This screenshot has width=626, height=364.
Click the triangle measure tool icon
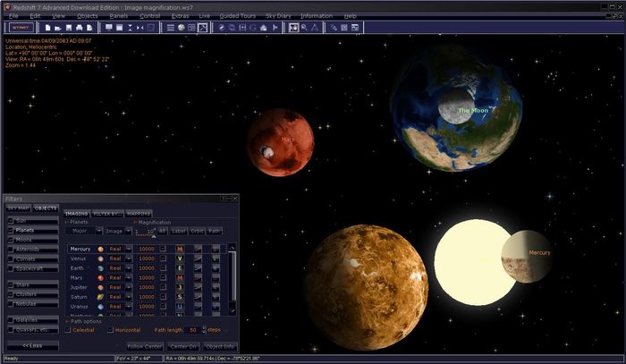pos(315,28)
